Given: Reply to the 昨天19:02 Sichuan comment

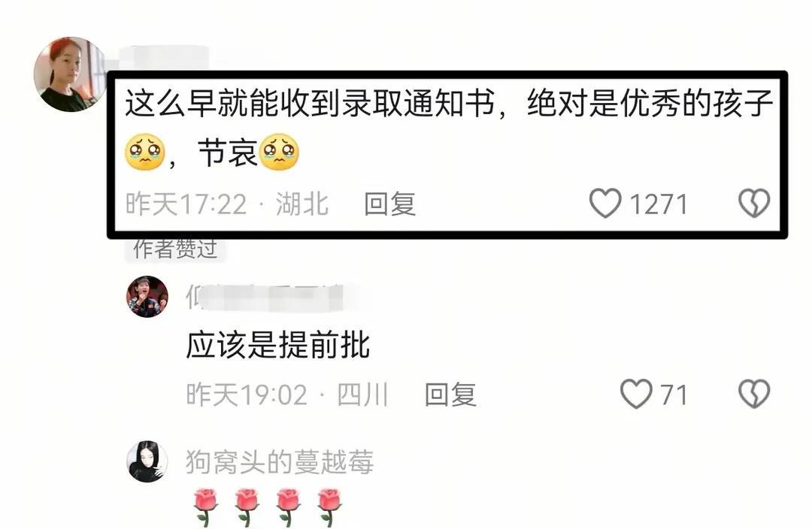Looking at the screenshot, I should [x=450, y=394].
